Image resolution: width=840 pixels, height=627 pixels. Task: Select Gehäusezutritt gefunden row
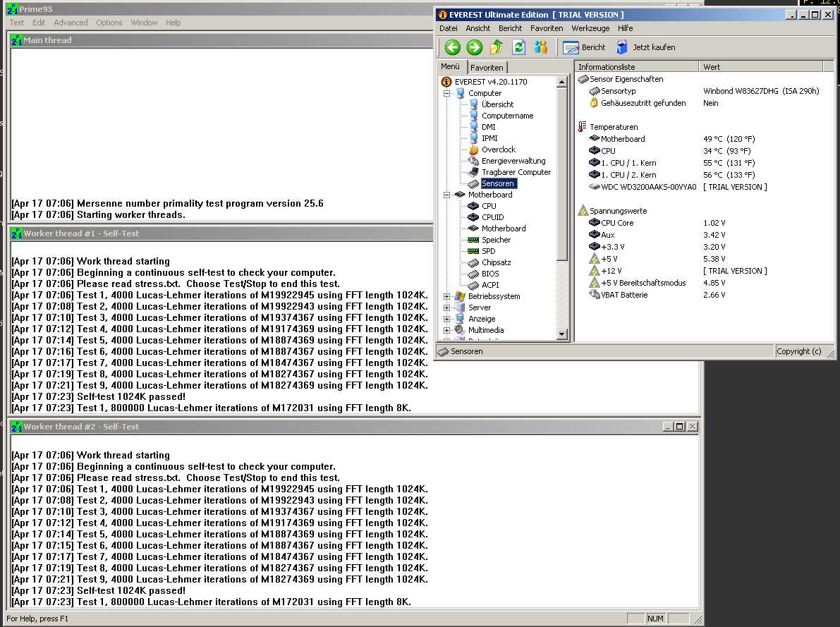(x=654, y=103)
